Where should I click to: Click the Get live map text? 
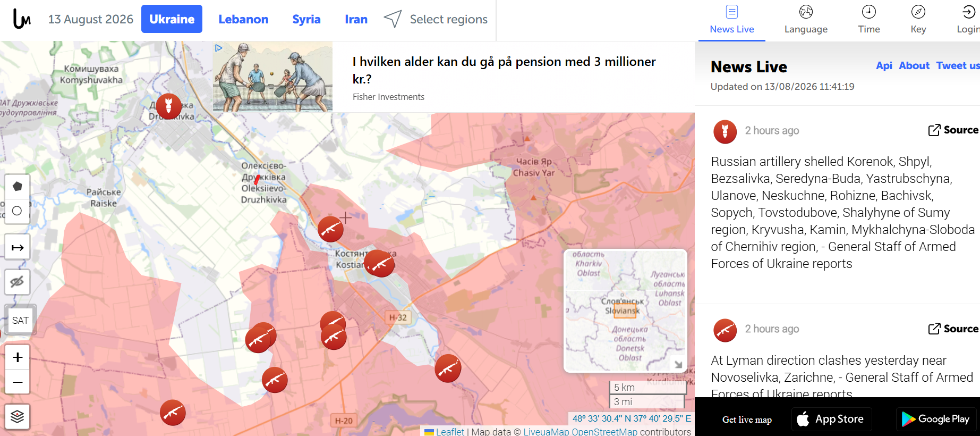tap(747, 420)
